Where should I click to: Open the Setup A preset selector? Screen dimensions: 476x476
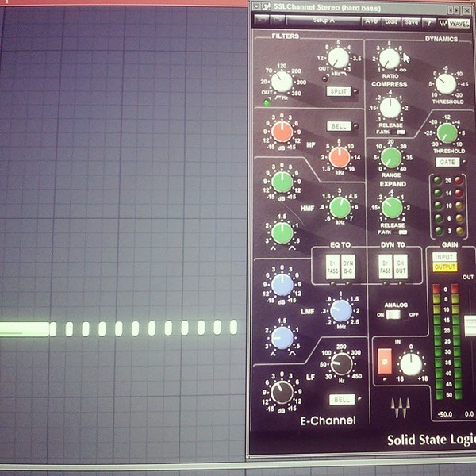pyautogui.click(x=323, y=21)
